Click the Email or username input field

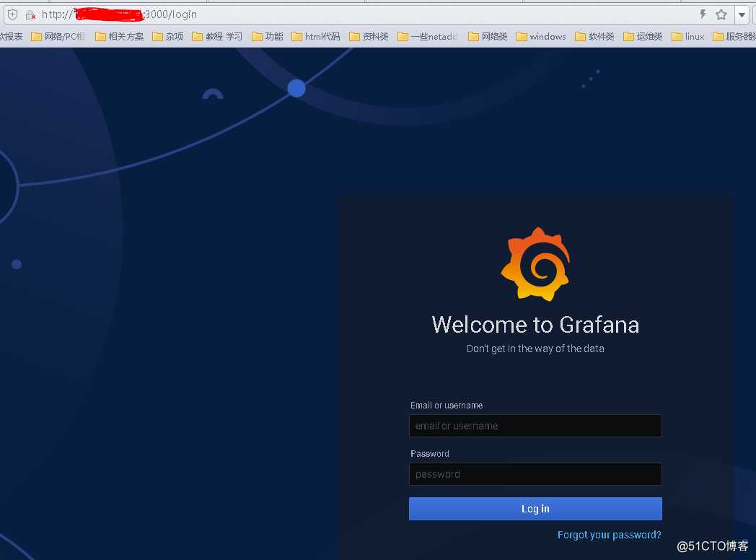click(535, 426)
